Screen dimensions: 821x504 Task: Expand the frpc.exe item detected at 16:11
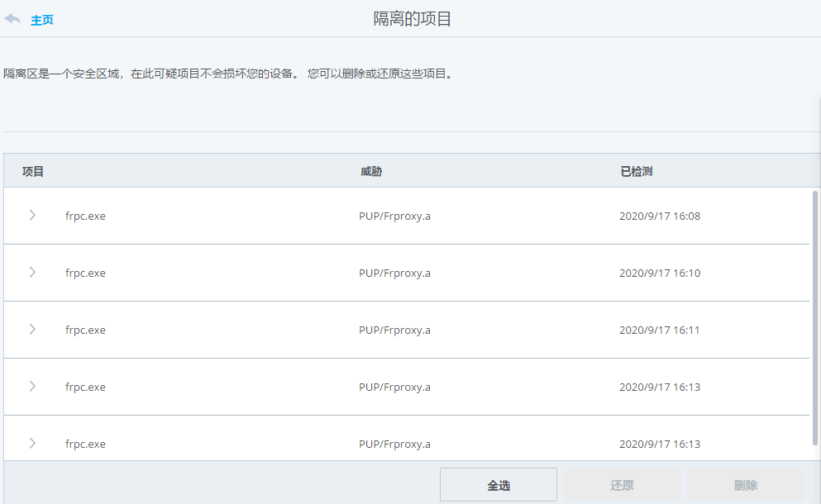coord(31,330)
